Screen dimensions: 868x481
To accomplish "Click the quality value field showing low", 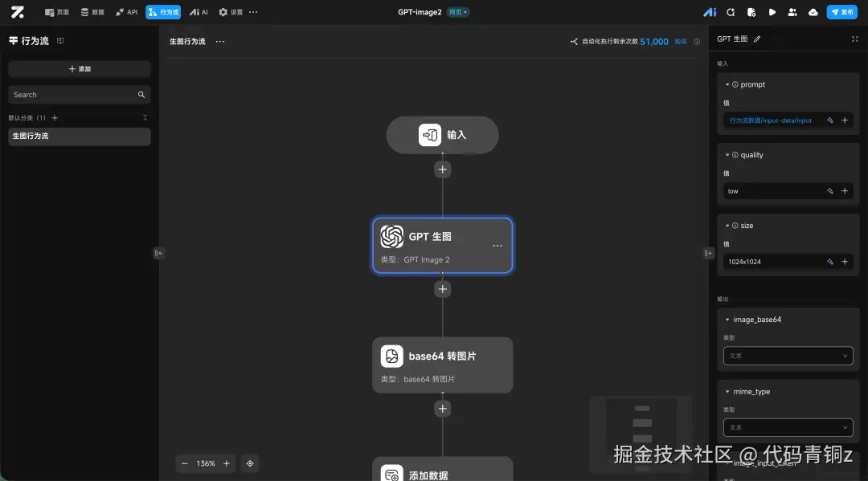I will [773, 191].
